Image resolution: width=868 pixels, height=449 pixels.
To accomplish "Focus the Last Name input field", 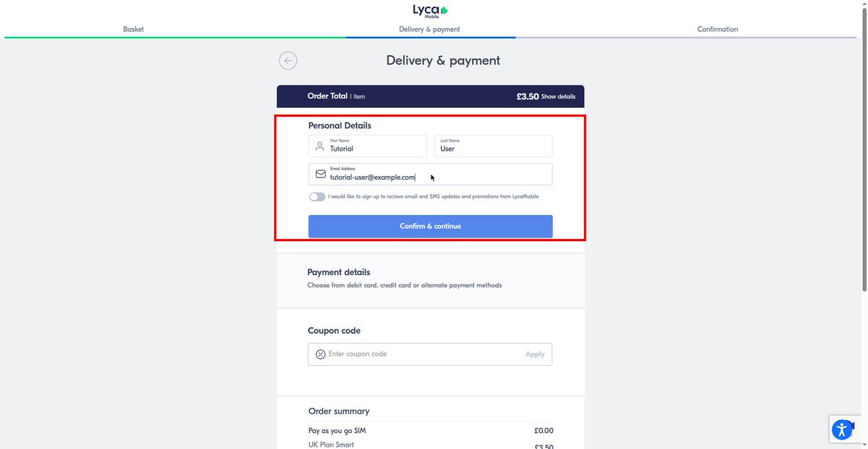I will click(x=493, y=146).
